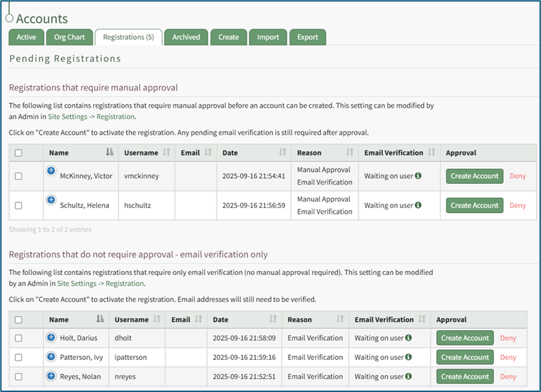This screenshot has width=541, height=392.
Task: Tick the checkbox for Patterson, Ivy
Action: 19,358
